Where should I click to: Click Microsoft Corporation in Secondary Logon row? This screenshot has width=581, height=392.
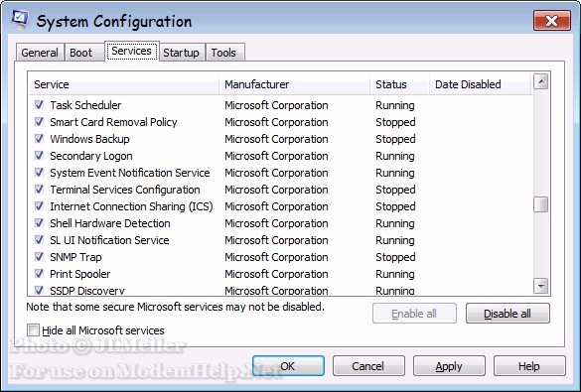pyautogui.click(x=276, y=156)
